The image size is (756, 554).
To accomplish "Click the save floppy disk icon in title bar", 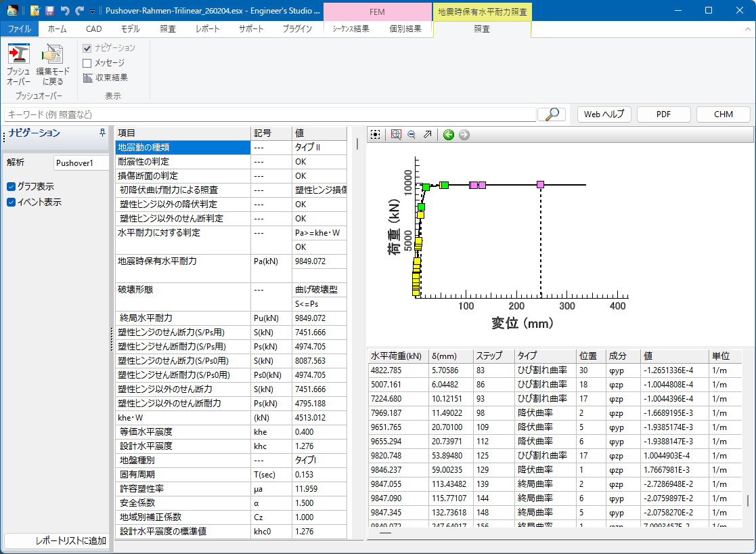I will [x=49, y=11].
